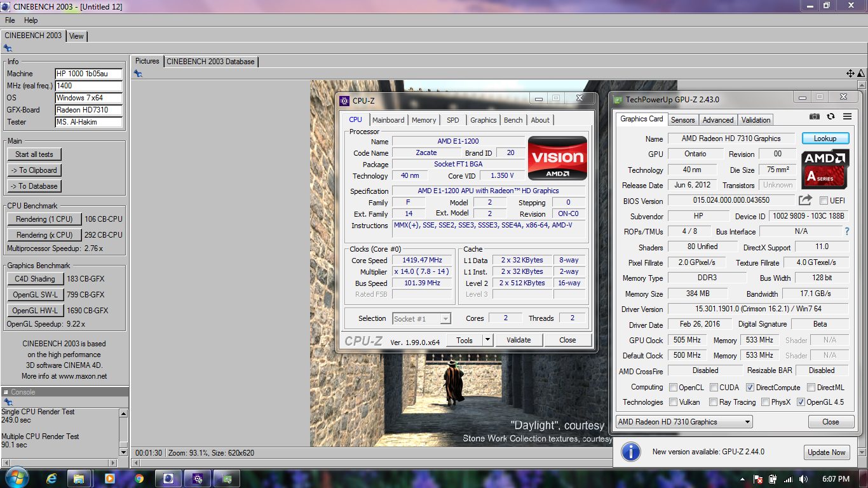Open the SPD tab in CPU-Z

[x=452, y=120]
